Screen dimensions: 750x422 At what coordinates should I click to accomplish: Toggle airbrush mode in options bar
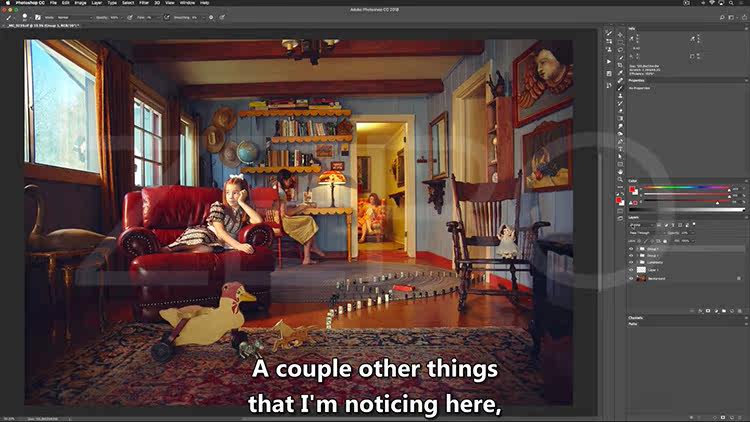pos(166,18)
